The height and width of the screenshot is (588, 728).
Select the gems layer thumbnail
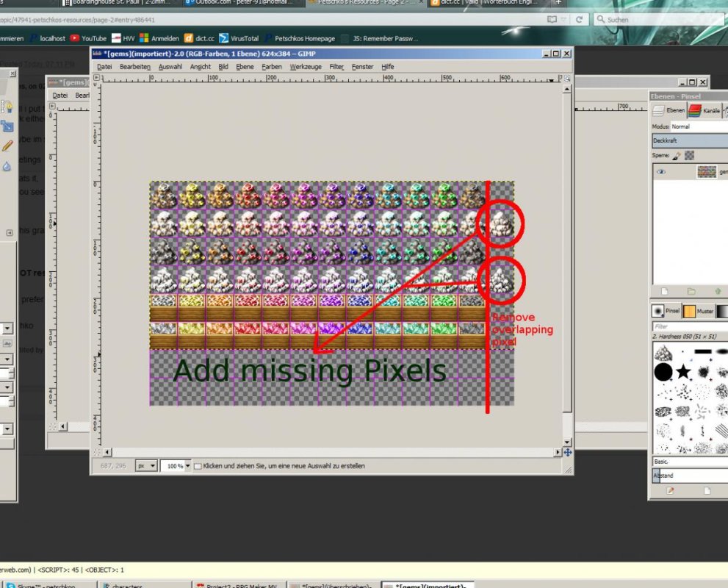pos(706,172)
